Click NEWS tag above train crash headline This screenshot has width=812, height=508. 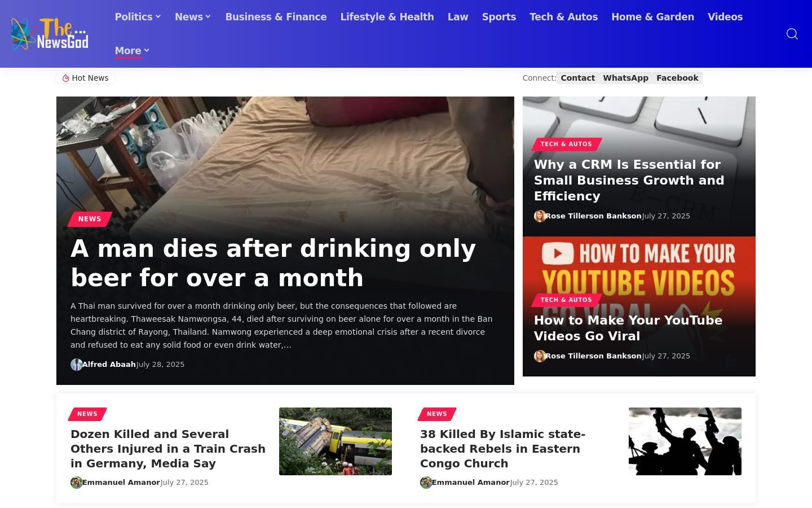click(87, 414)
